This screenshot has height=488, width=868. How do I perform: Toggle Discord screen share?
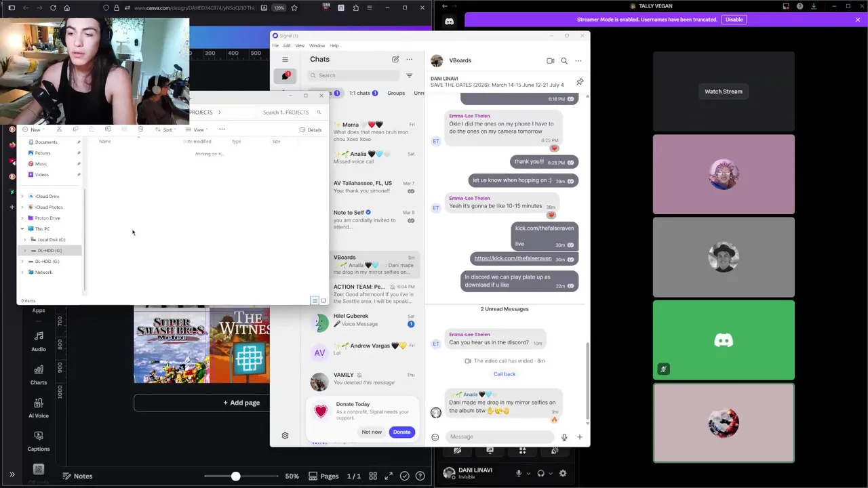point(490,450)
